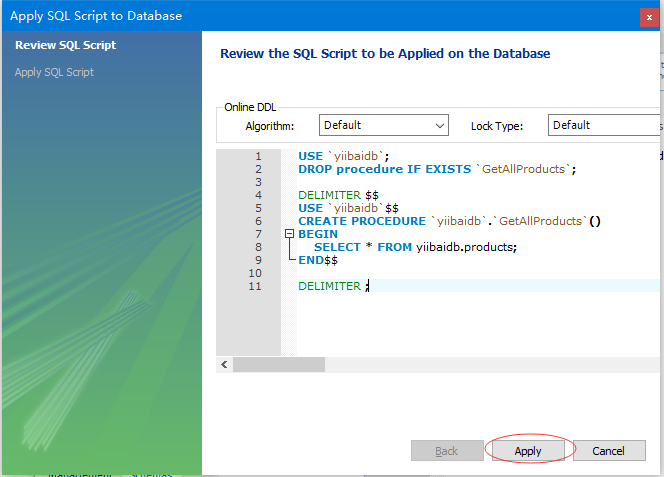Select Apply SQL Script step in sidebar
Viewport: 664px width, 477px height.
54,72
